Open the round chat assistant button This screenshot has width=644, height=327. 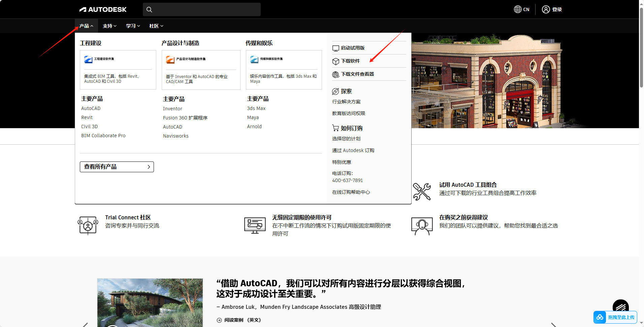click(x=621, y=305)
